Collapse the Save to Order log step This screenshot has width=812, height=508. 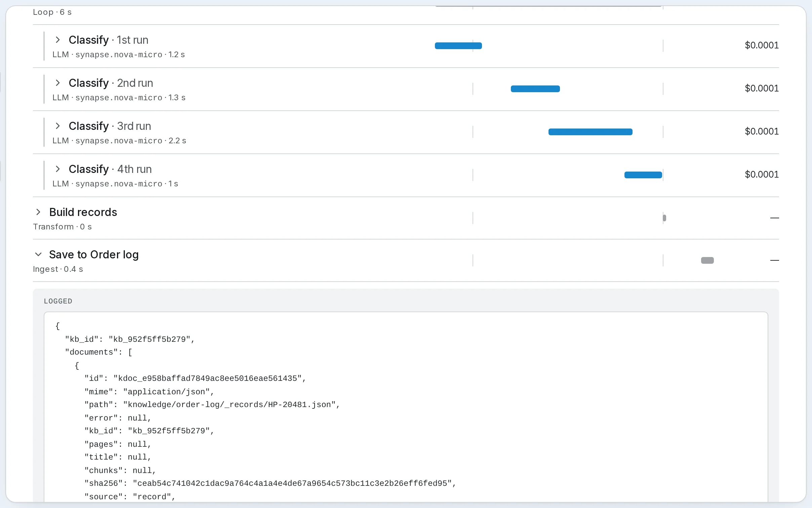coord(38,254)
